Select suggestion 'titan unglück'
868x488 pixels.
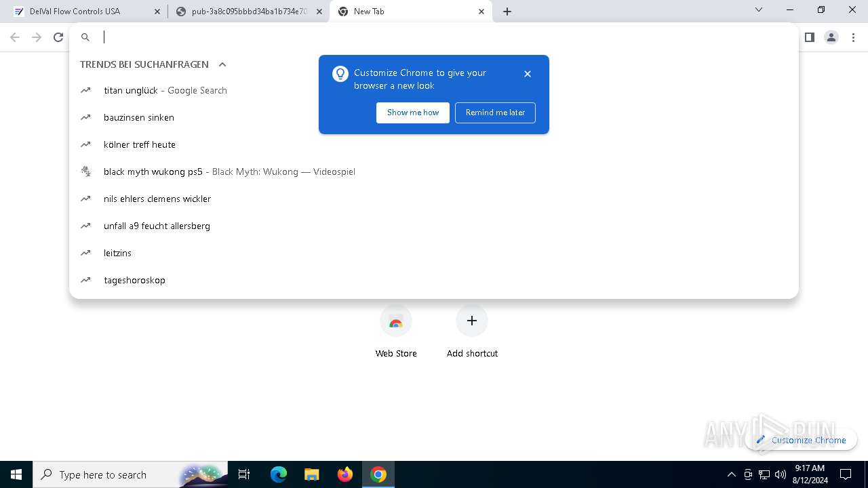[434, 90]
